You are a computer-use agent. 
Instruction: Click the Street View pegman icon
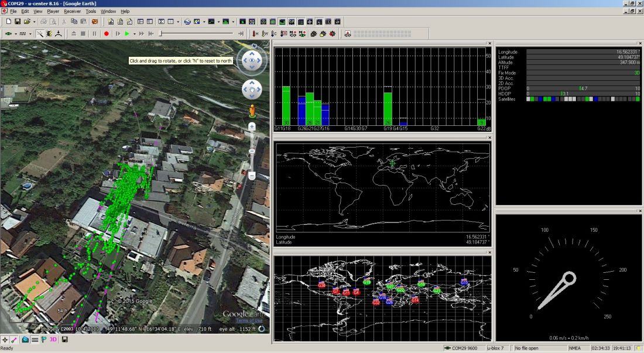pos(252,111)
